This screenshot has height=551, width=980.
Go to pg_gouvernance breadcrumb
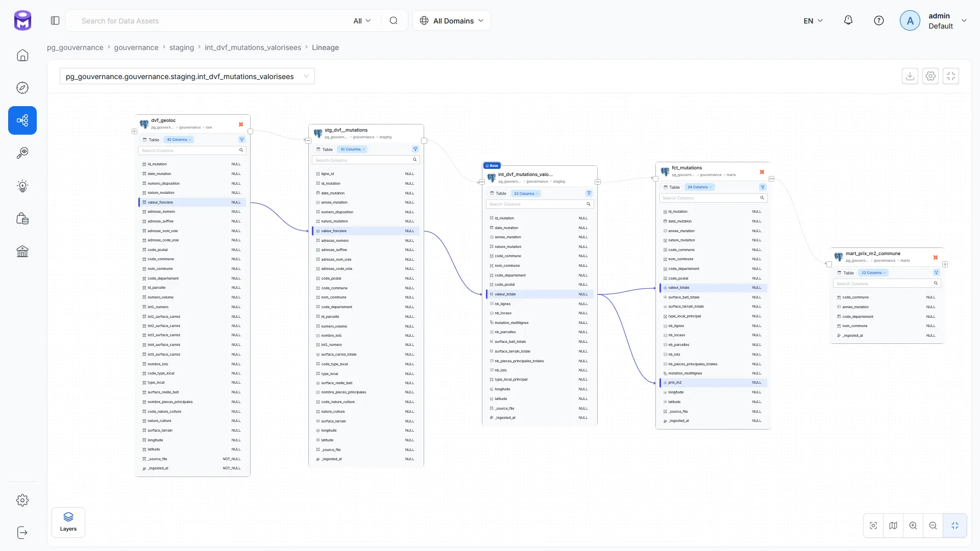point(75,47)
